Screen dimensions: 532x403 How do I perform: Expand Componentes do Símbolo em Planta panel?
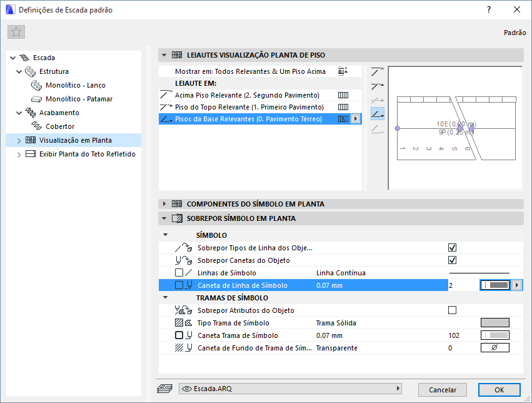click(x=164, y=204)
